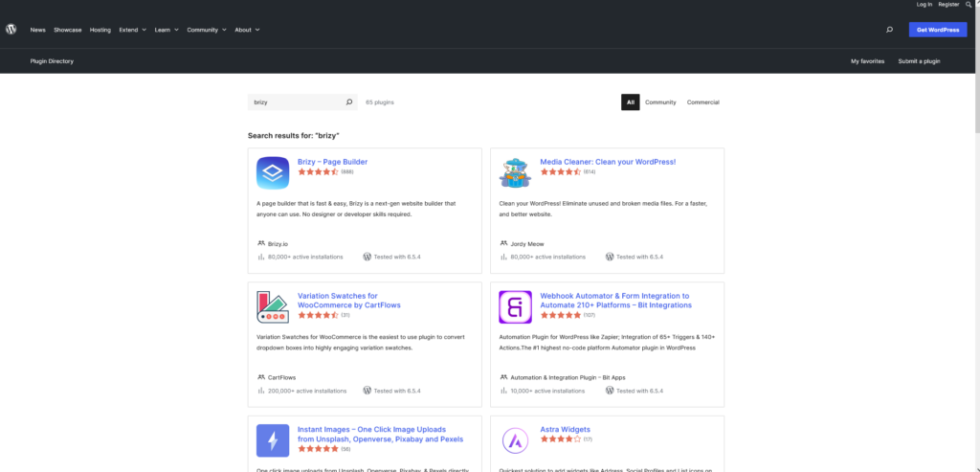The height and width of the screenshot is (472, 980).
Task: Filter plugins by Commercial
Action: tap(703, 101)
